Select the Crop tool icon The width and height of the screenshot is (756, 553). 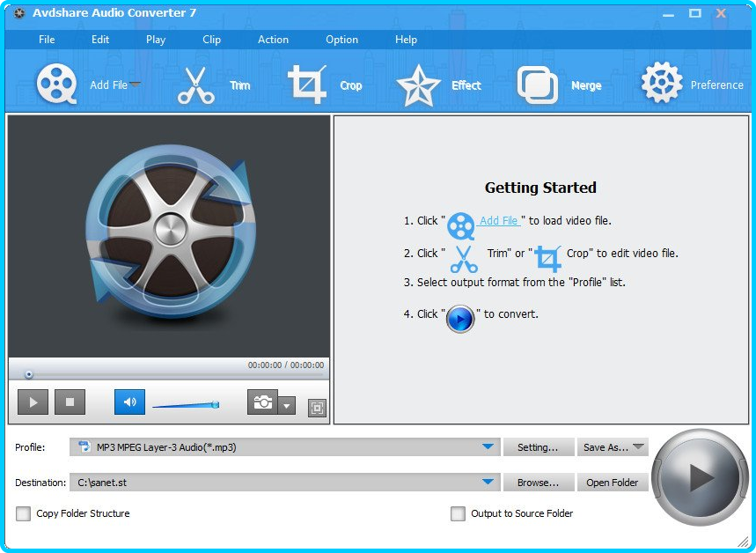click(x=307, y=85)
